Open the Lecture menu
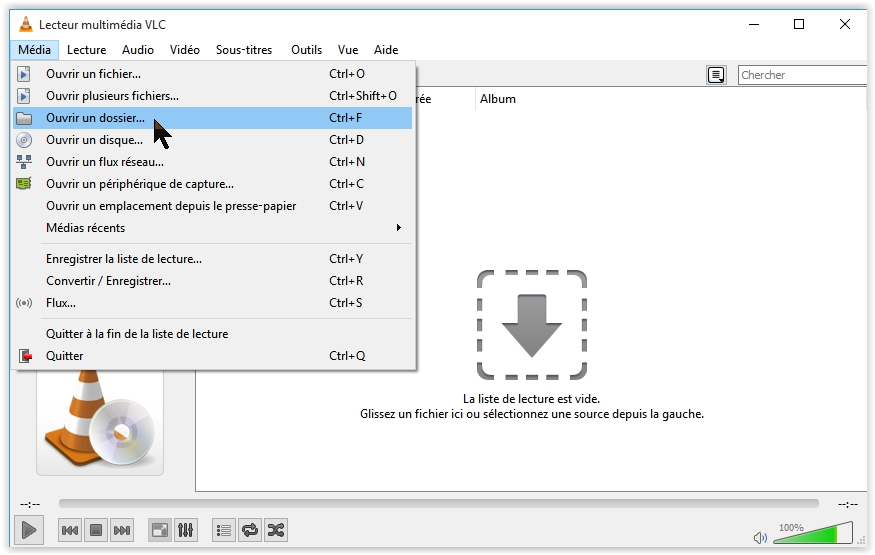Viewport: 875px width, 555px height. pos(86,50)
